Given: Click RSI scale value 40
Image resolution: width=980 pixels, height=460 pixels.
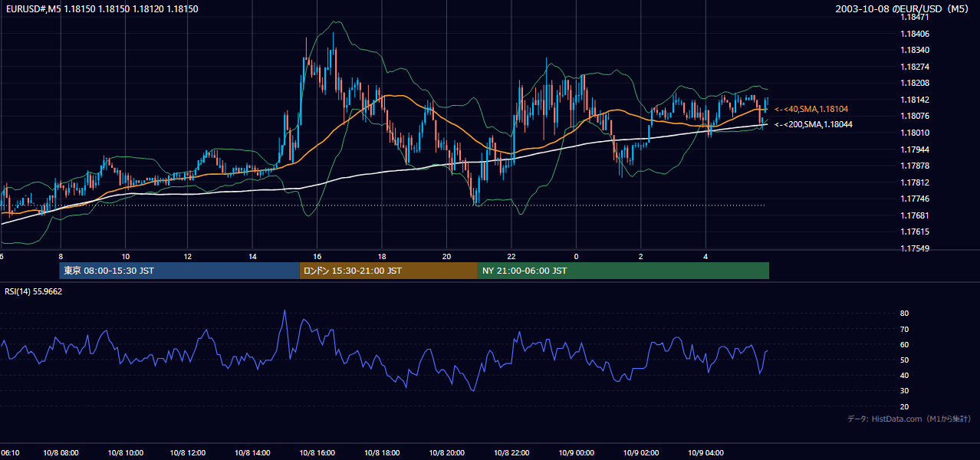Looking at the screenshot, I should (904, 375).
